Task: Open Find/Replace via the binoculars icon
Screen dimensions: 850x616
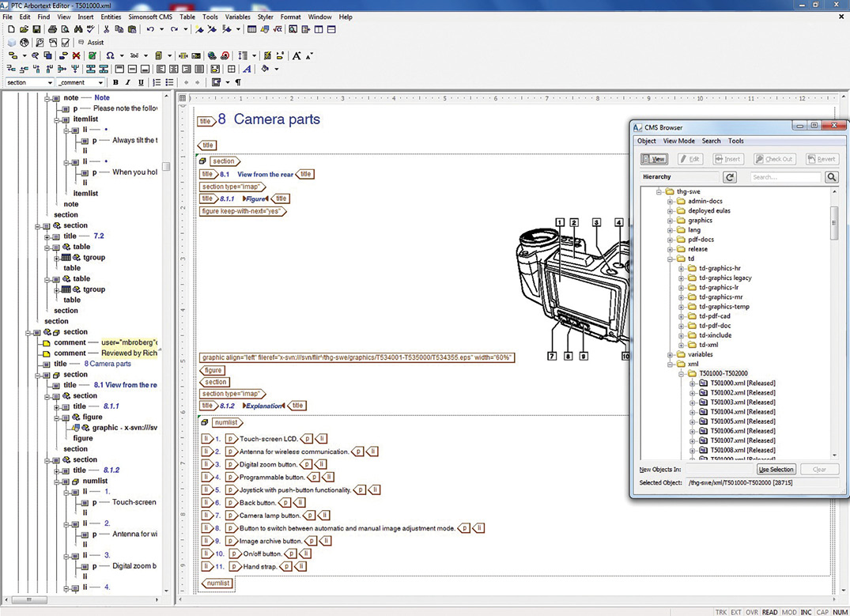Action: (x=78, y=29)
